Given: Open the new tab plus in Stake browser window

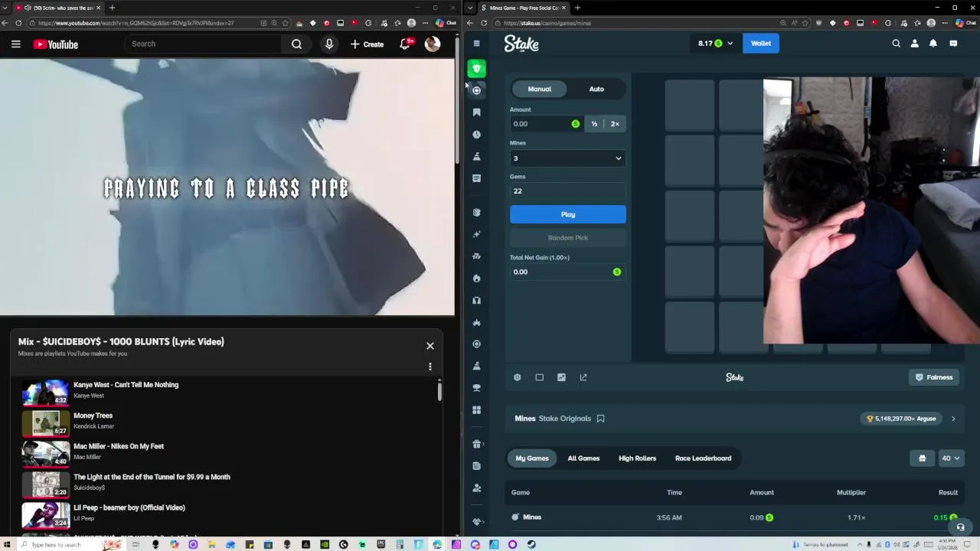Looking at the screenshot, I should pyautogui.click(x=577, y=8).
